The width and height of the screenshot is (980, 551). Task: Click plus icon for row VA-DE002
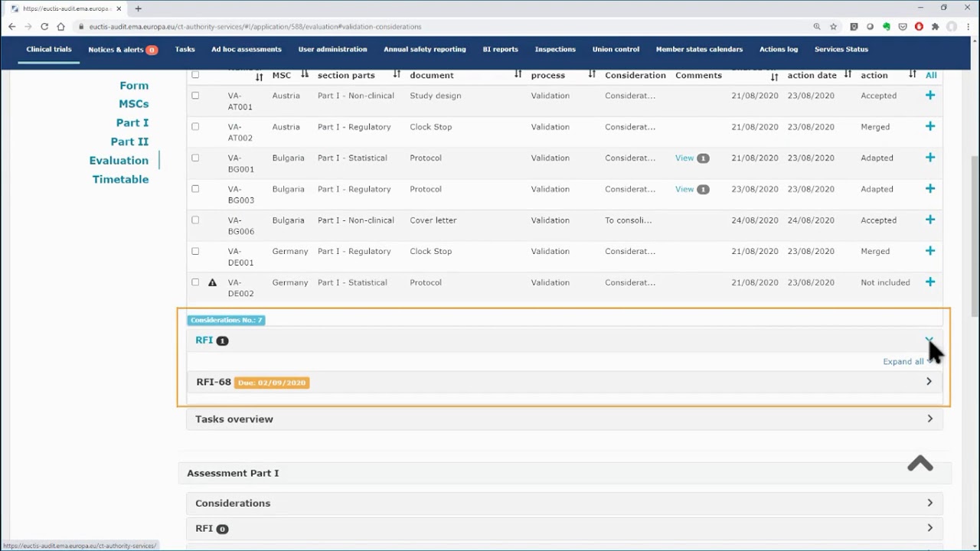click(x=929, y=282)
